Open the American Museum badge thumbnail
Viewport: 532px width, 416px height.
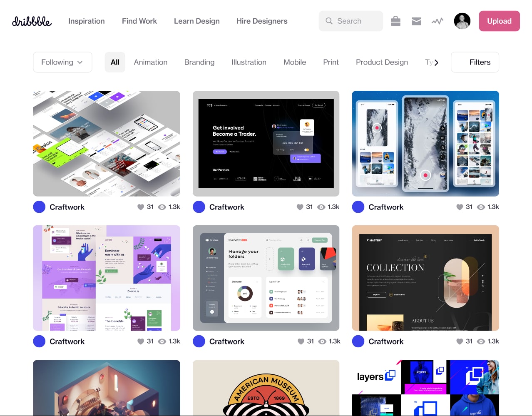pos(266,388)
